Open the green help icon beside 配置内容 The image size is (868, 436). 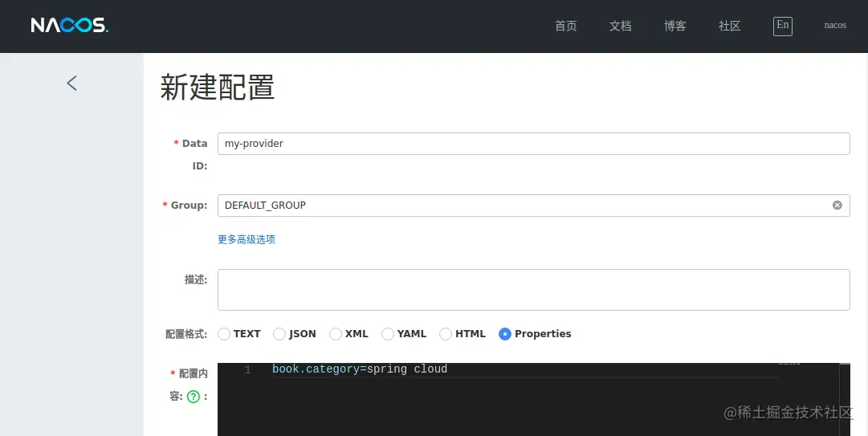pyautogui.click(x=194, y=396)
